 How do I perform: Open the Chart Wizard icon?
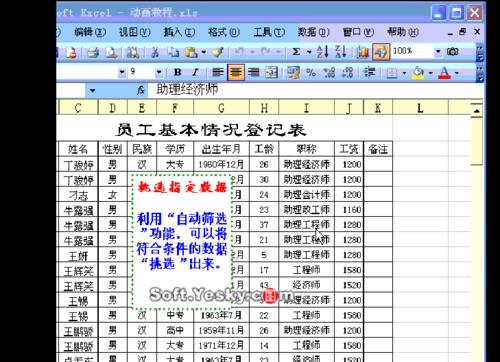(362, 52)
